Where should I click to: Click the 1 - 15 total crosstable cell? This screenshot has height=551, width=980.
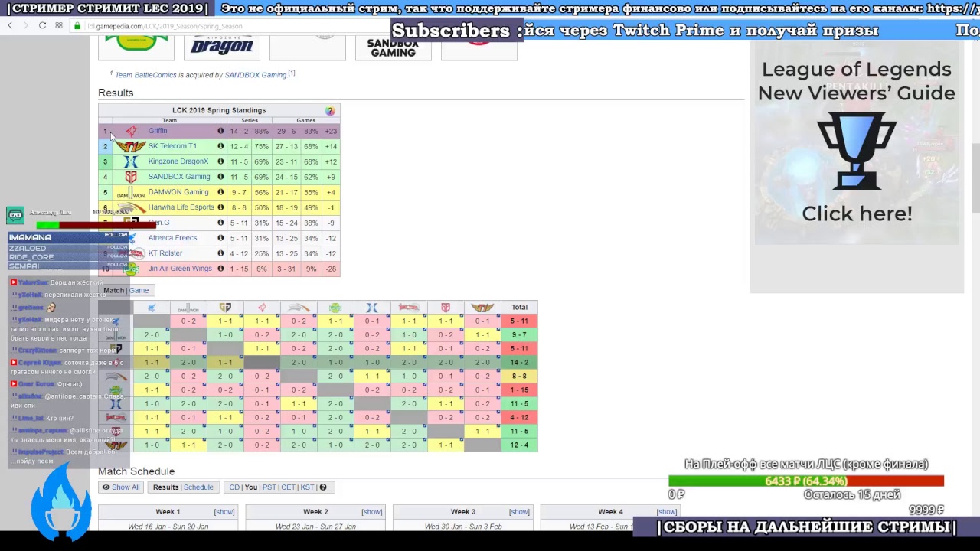click(x=519, y=390)
